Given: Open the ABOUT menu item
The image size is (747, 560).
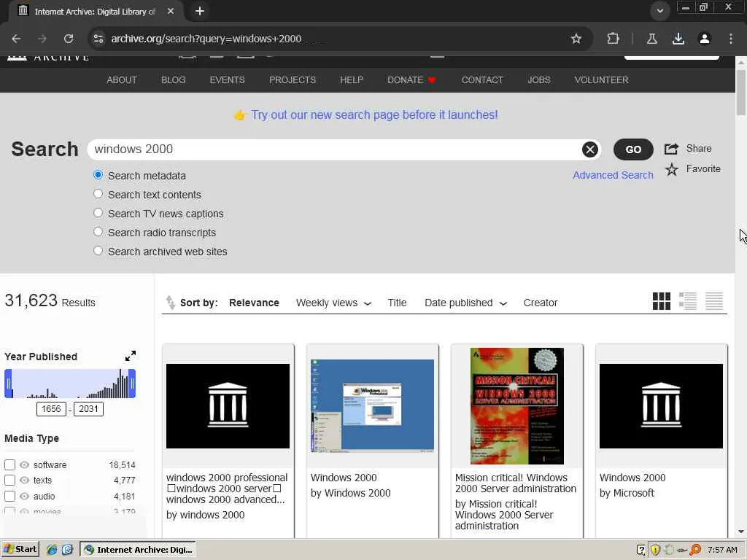Looking at the screenshot, I should tap(122, 80).
